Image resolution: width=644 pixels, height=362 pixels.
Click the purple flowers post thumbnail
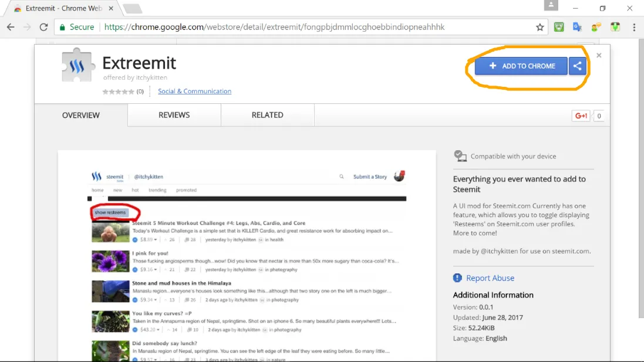(x=110, y=262)
